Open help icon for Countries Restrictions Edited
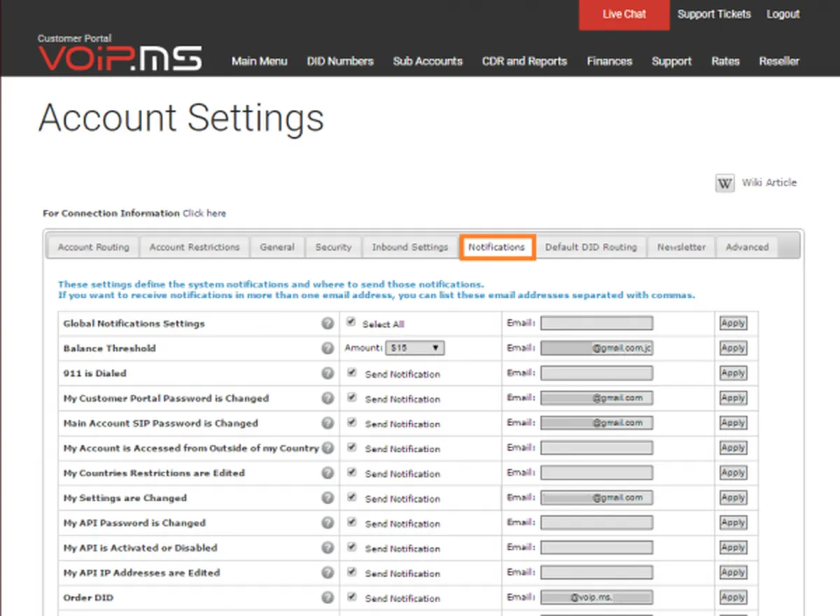840x616 pixels. 328,472
